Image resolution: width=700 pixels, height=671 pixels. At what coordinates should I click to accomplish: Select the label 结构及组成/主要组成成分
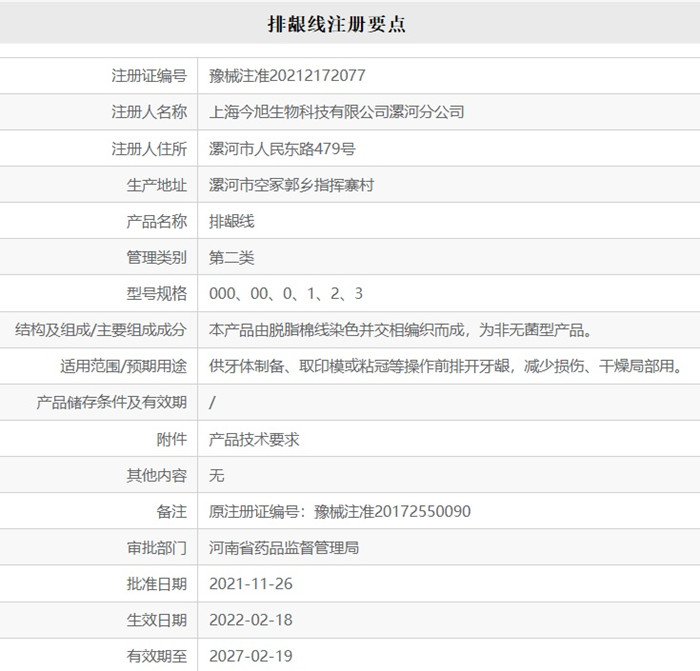(x=101, y=329)
